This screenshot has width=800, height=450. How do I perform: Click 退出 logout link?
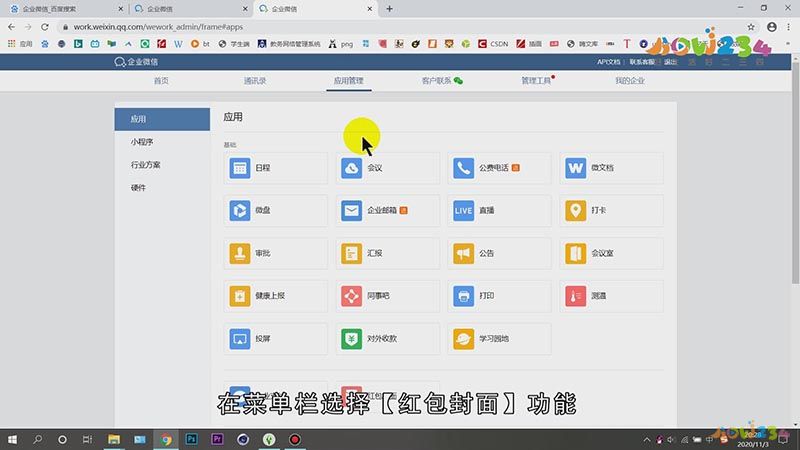670,62
